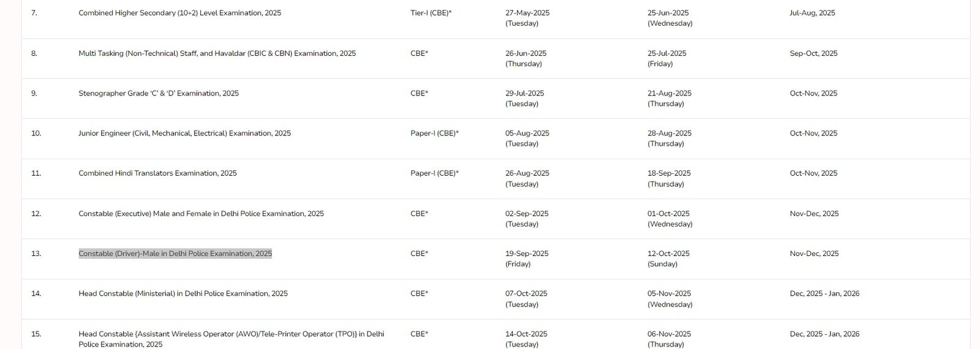Click the 12-Oct-2025 (Sunday) closing date
The height and width of the screenshot is (349, 980).
point(668,258)
